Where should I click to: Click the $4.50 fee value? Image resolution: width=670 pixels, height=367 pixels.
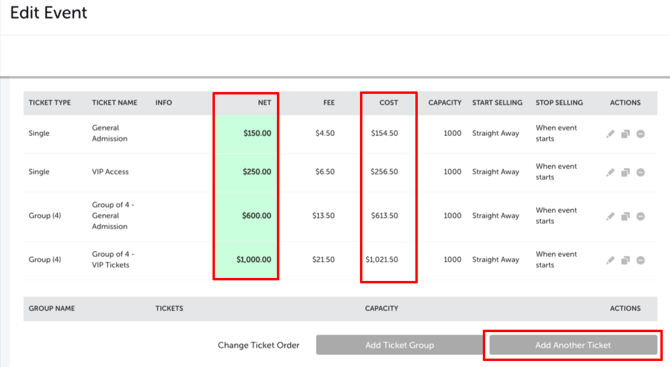point(325,133)
